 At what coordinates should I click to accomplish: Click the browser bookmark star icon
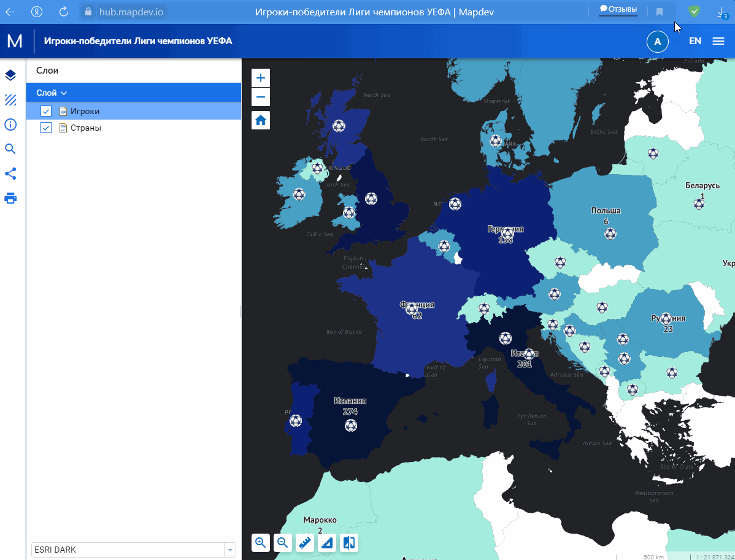point(658,11)
